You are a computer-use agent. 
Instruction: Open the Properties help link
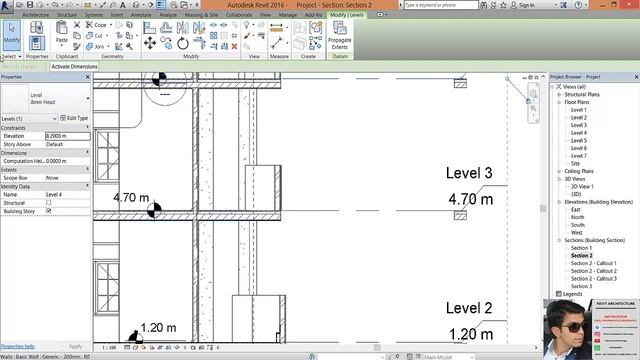click(18, 346)
